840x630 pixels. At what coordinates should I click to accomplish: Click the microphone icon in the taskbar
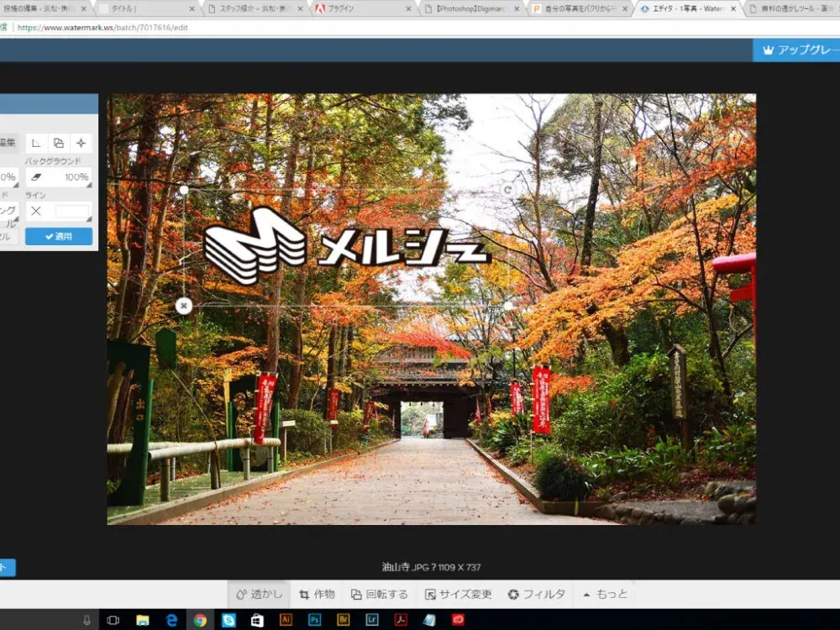pos(87,621)
